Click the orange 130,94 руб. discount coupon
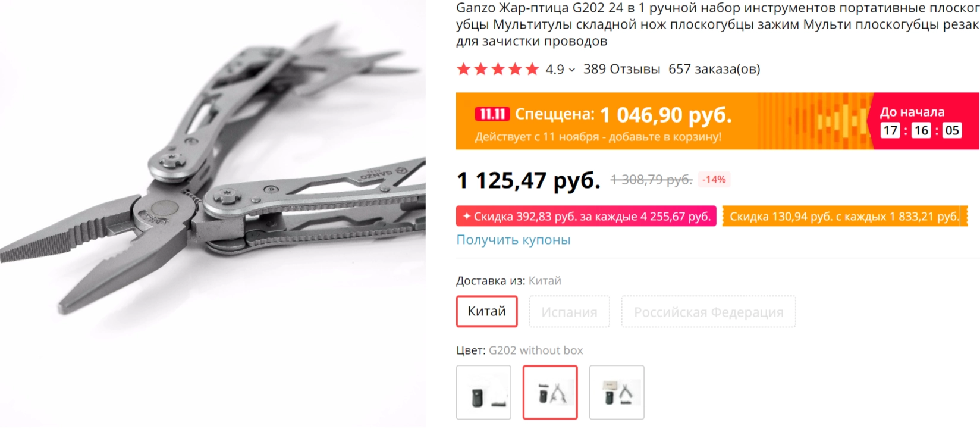Image resolution: width=980 pixels, height=432 pixels. click(844, 216)
